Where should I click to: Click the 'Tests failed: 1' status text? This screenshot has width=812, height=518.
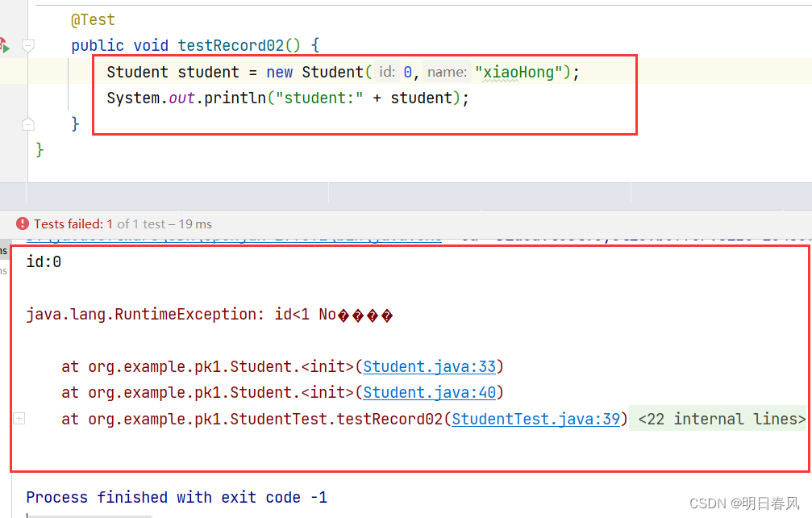(x=73, y=223)
